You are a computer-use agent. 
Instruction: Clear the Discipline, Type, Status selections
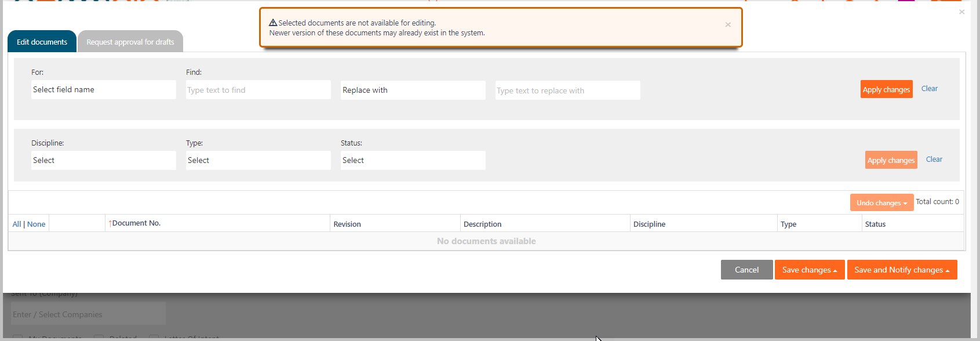point(934,159)
